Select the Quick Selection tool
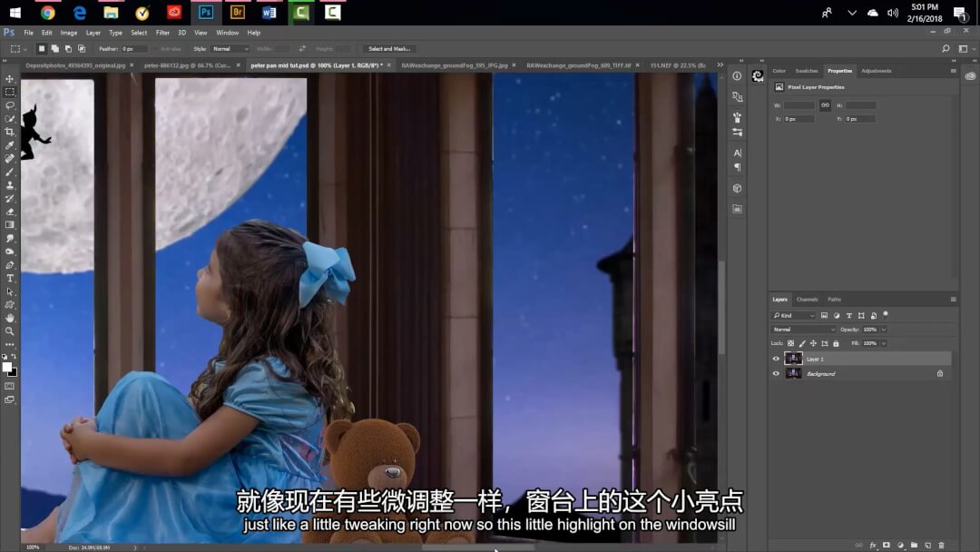This screenshot has height=552, width=980. coord(10,119)
